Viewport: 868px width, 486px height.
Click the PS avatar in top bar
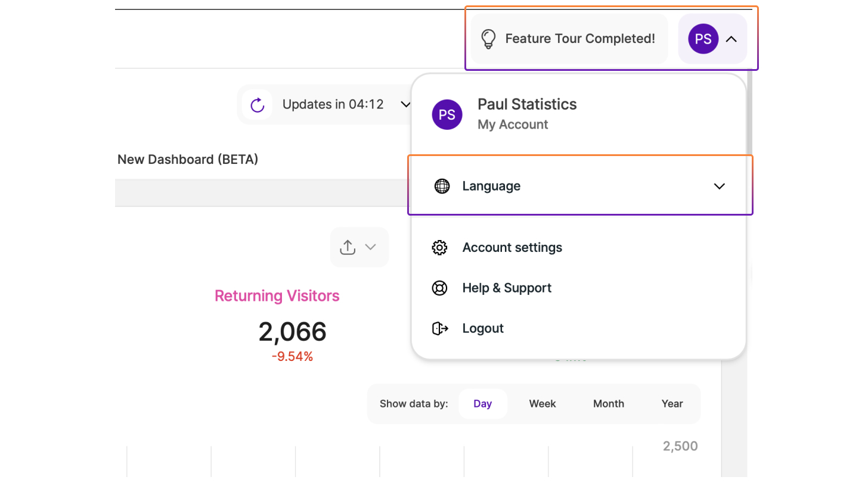pos(703,39)
